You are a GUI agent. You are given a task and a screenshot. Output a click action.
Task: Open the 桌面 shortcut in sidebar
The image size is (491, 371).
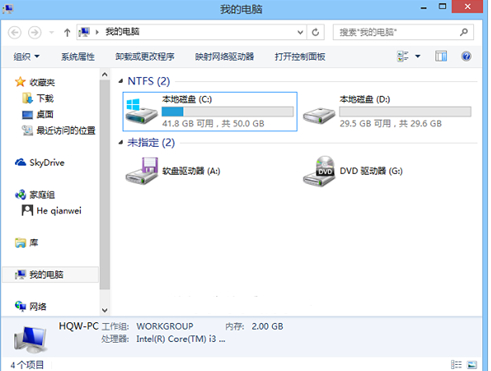(x=45, y=115)
